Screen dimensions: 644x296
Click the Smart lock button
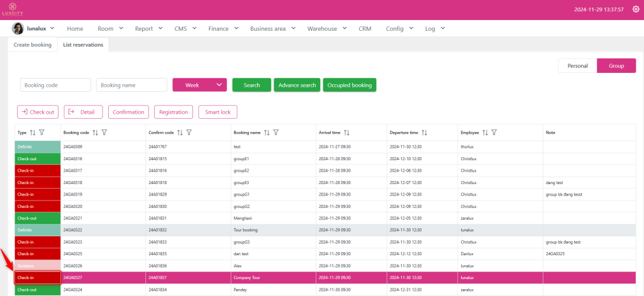pos(218,112)
